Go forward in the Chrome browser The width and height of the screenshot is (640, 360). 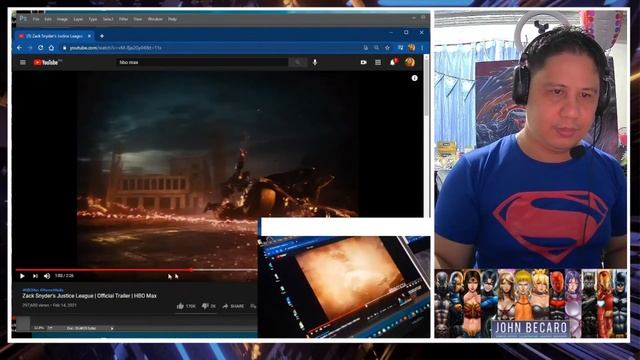30,48
